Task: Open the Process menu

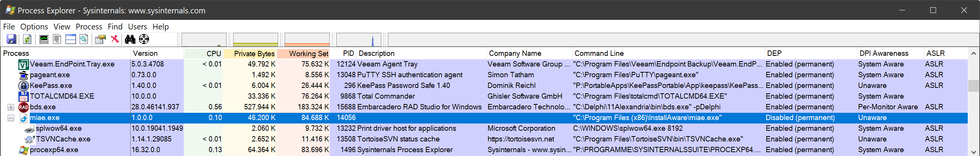Action: pyautogui.click(x=89, y=27)
